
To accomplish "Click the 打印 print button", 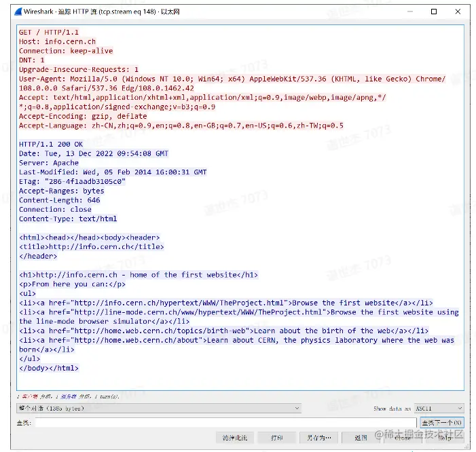I will pos(276,438).
